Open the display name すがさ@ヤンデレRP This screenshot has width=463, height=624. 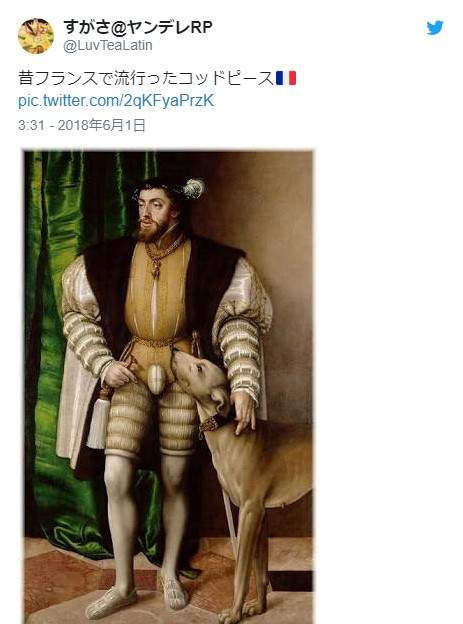138,27
